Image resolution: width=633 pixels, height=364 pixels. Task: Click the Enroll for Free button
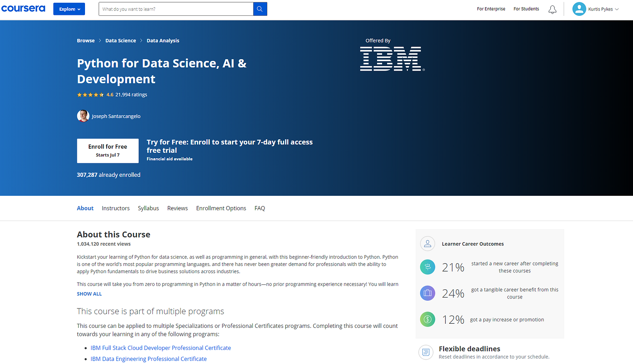[x=108, y=151]
